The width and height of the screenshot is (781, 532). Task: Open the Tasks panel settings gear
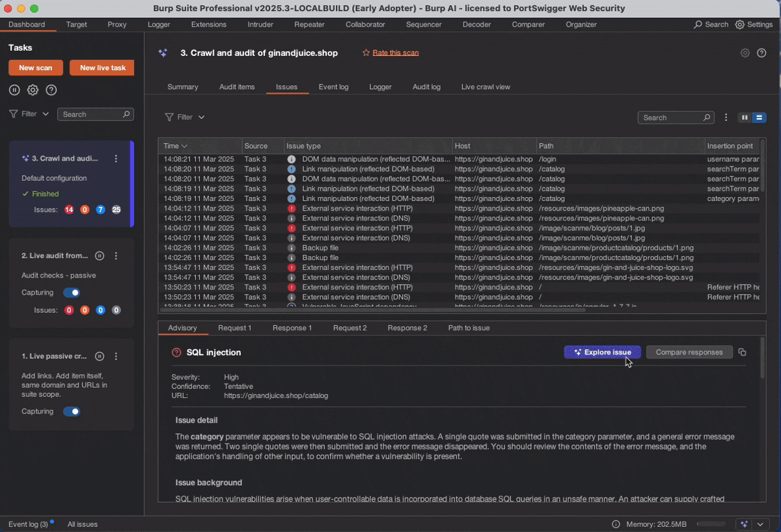point(33,90)
